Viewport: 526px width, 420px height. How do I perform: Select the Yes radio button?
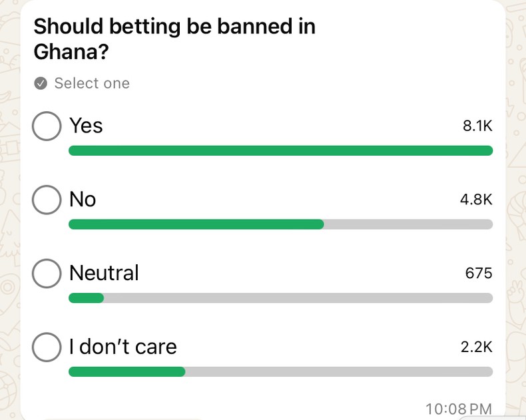click(x=47, y=126)
